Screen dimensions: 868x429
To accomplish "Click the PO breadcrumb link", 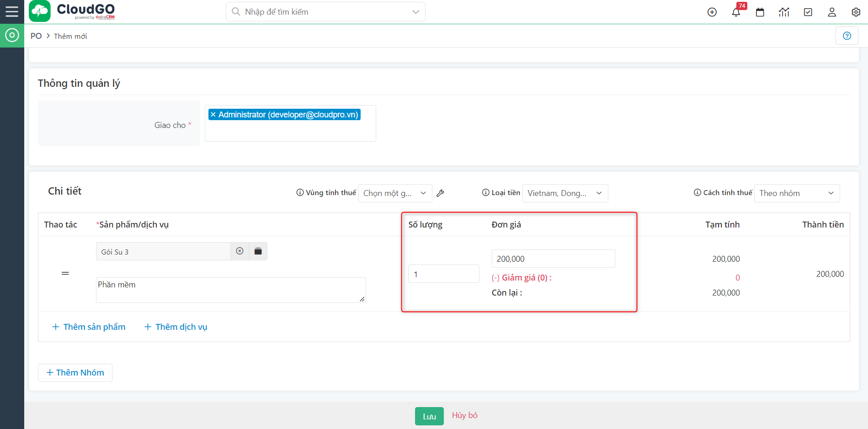I will (x=36, y=36).
